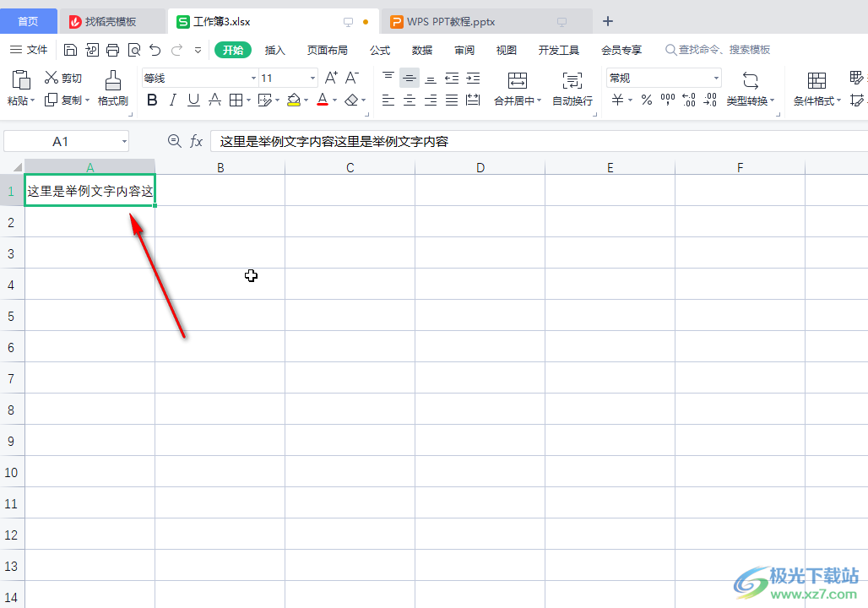
Task: Align text to top of cell
Action: pyautogui.click(x=388, y=78)
